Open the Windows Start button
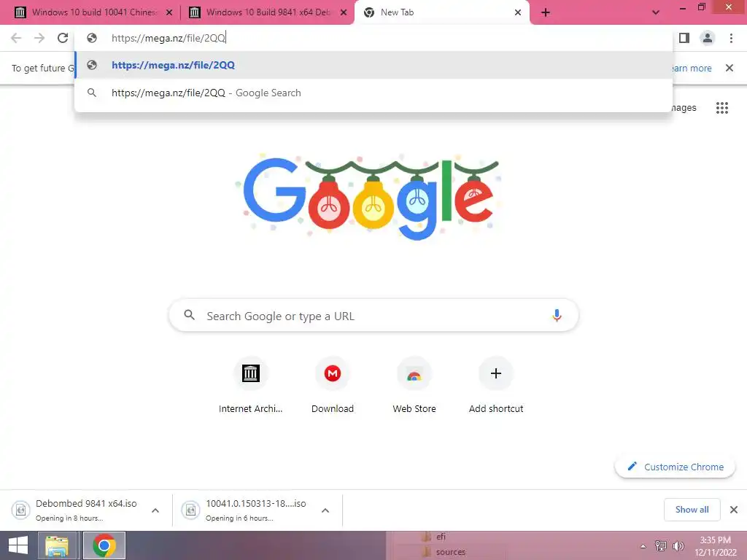The width and height of the screenshot is (747, 560). pos(18,545)
